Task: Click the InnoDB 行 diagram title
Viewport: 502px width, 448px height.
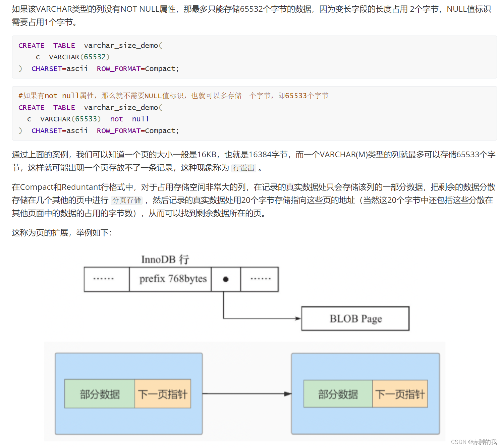Action: click(x=166, y=259)
